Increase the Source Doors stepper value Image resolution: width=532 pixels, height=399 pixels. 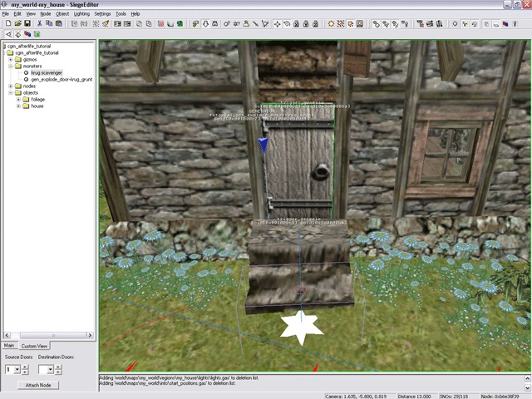point(25,367)
